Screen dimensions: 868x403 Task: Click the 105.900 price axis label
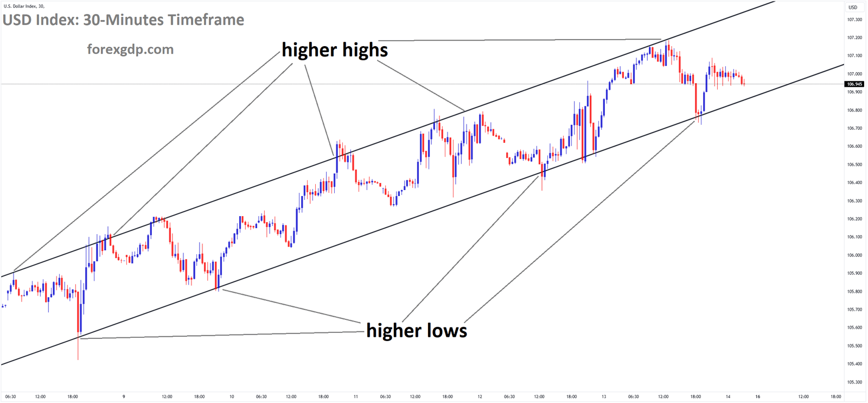point(854,273)
